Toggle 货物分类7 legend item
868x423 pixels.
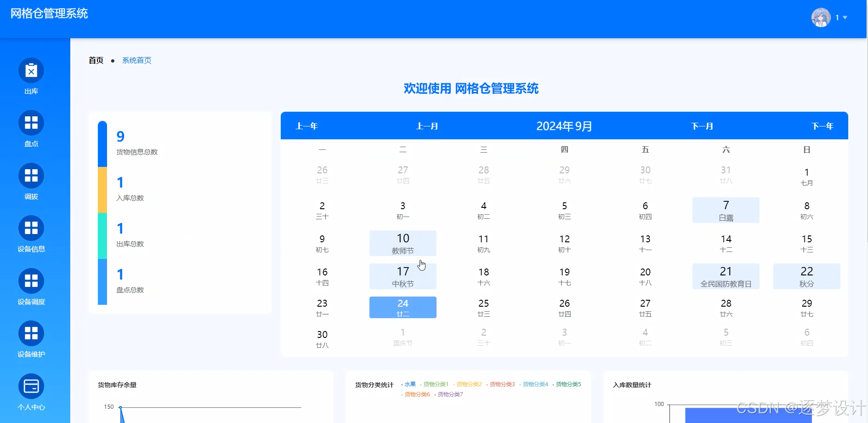[x=448, y=394]
